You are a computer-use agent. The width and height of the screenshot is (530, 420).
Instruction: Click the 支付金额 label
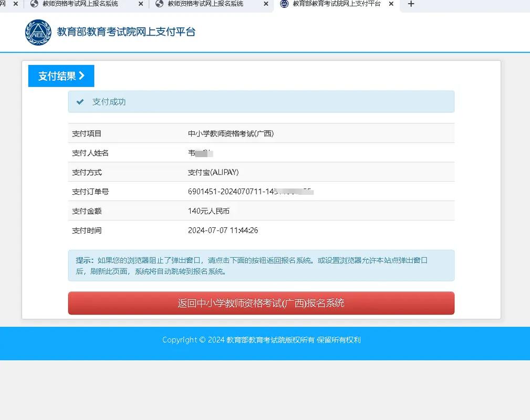coord(87,211)
